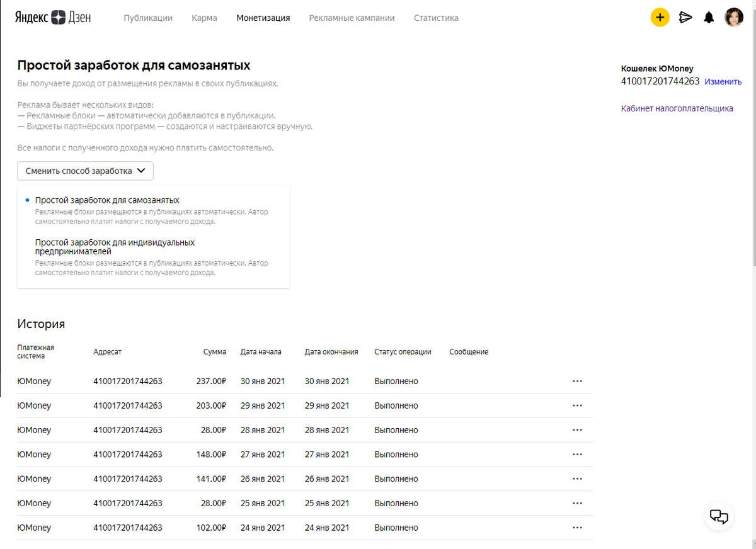Open options for the 28 янв 2021 row
This screenshot has height=549, width=756.
click(x=577, y=430)
